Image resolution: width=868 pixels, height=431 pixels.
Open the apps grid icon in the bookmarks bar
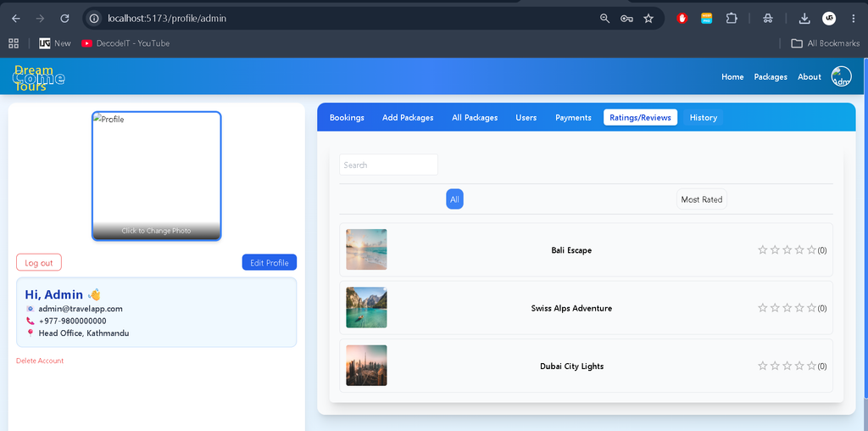pyautogui.click(x=14, y=43)
